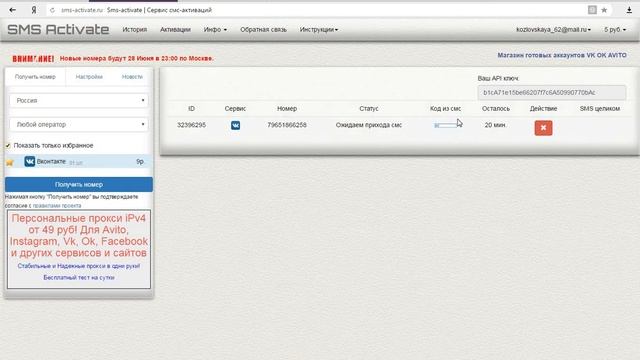Open 'Магазин готовых аккаунтов VK OK AVITO' link
This screenshot has height=360, width=640.
click(x=562, y=55)
